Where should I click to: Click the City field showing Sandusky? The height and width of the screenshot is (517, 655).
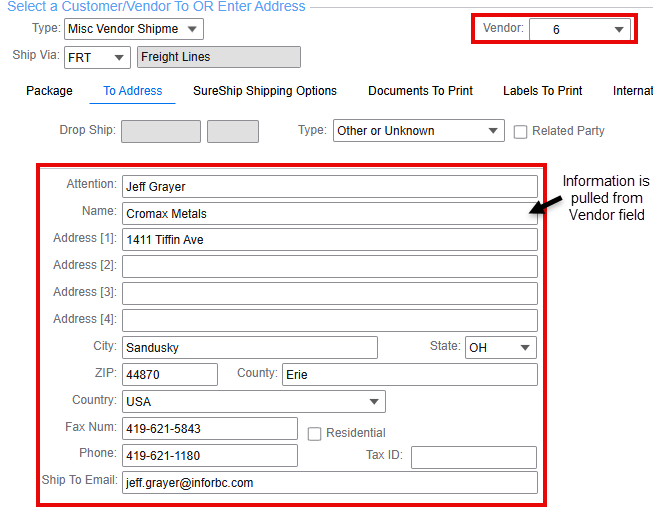(249, 348)
